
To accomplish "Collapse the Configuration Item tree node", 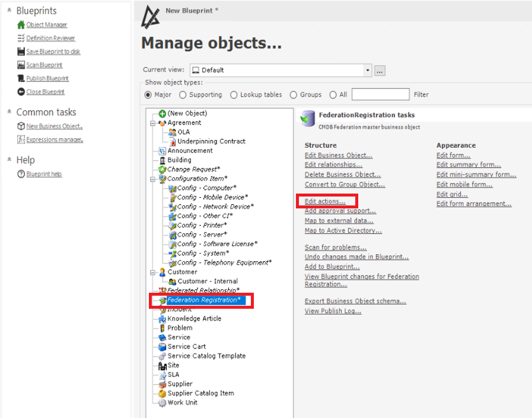I will (152, 179).
